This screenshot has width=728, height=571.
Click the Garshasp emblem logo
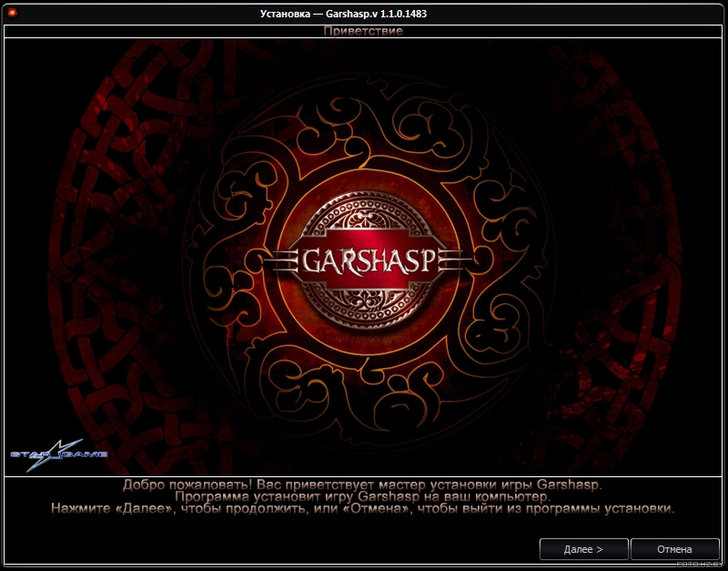click(x=367, y=260)
